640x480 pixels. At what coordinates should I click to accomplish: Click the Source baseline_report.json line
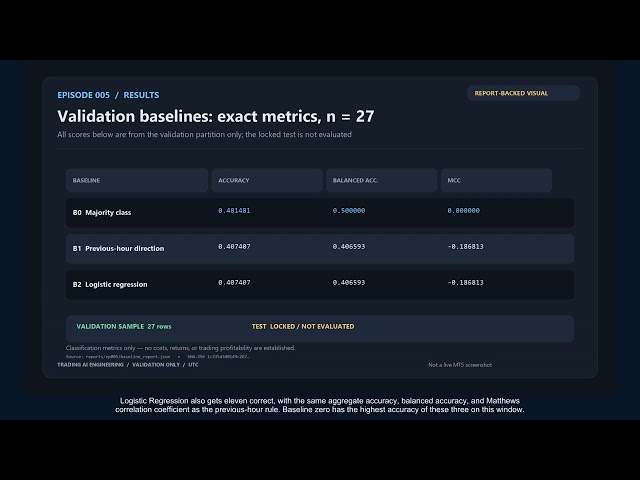pos(158,357)
